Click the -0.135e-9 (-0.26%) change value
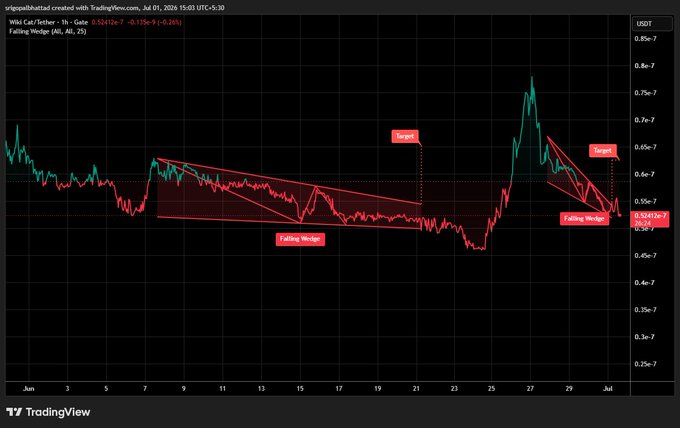Viewport: 680px width, 428px height. point(155,22)
